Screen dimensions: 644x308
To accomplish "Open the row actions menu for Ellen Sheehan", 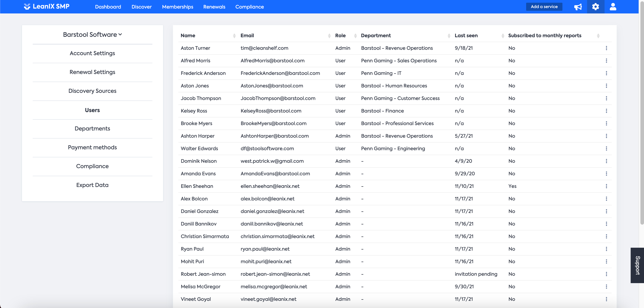I will 606,186.
